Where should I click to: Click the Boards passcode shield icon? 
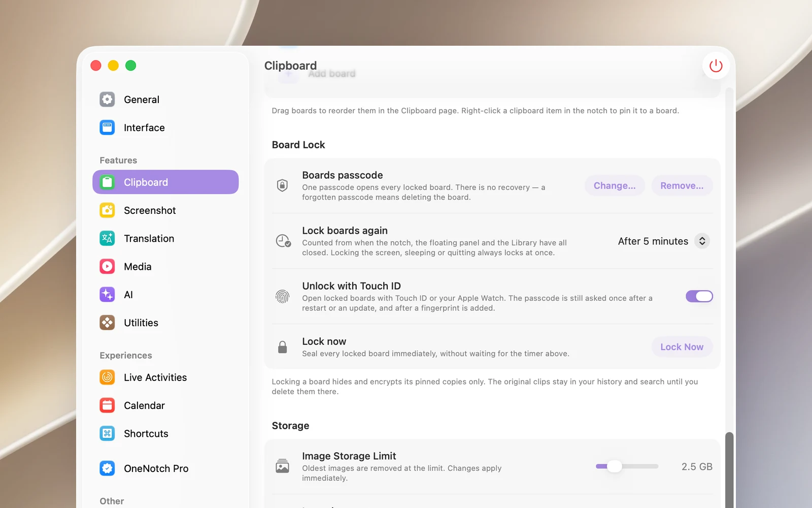click(282, 185)
